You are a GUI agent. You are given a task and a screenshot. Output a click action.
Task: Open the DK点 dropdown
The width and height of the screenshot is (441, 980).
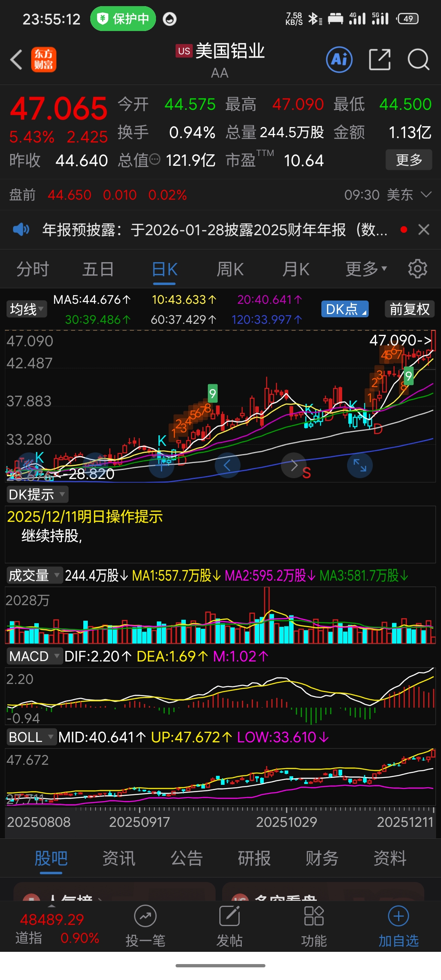coord(345,309)
